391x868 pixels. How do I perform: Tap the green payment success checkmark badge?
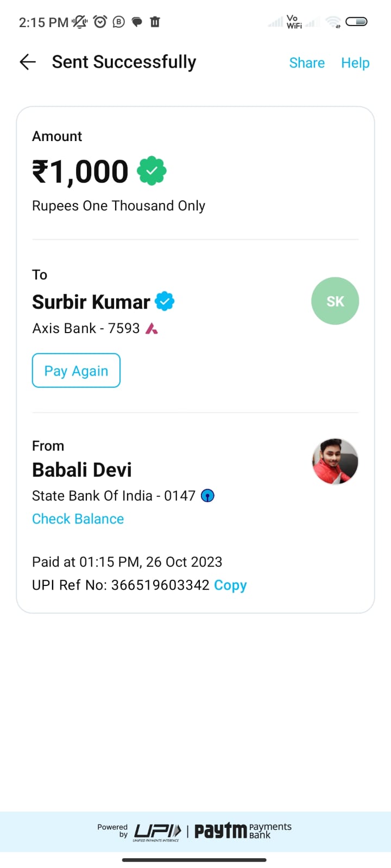[x=152, y=171]
